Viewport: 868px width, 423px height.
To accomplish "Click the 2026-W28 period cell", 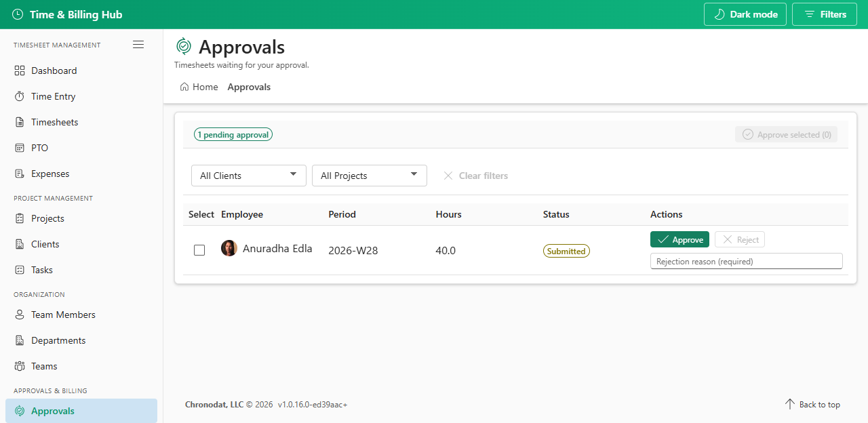I will pos(353,250).
